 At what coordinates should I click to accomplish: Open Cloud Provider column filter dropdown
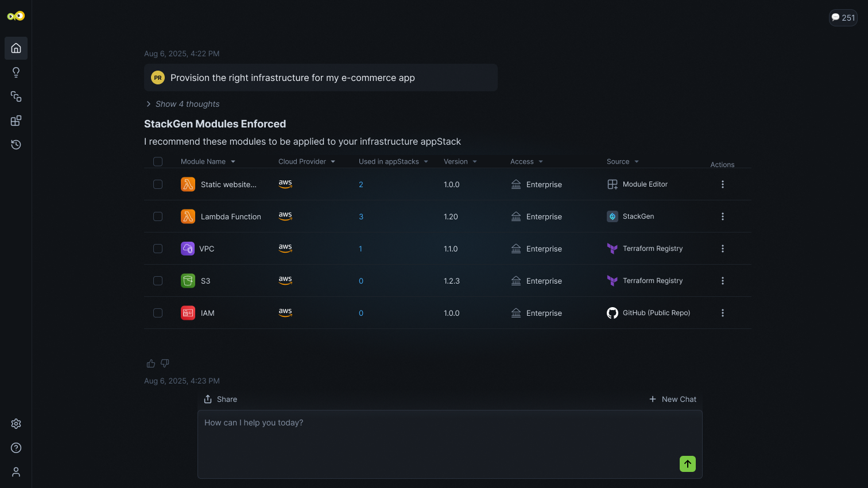[333, 162]
